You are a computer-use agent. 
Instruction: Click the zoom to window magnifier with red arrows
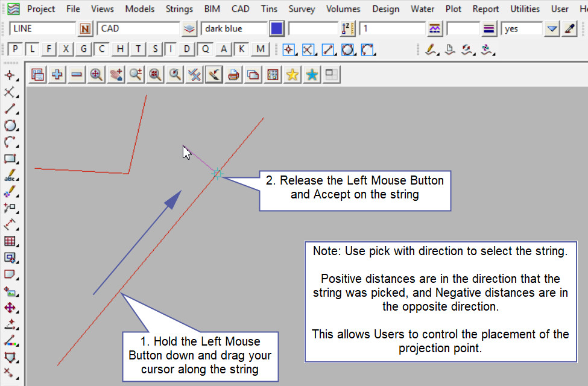tap(155, 75)
